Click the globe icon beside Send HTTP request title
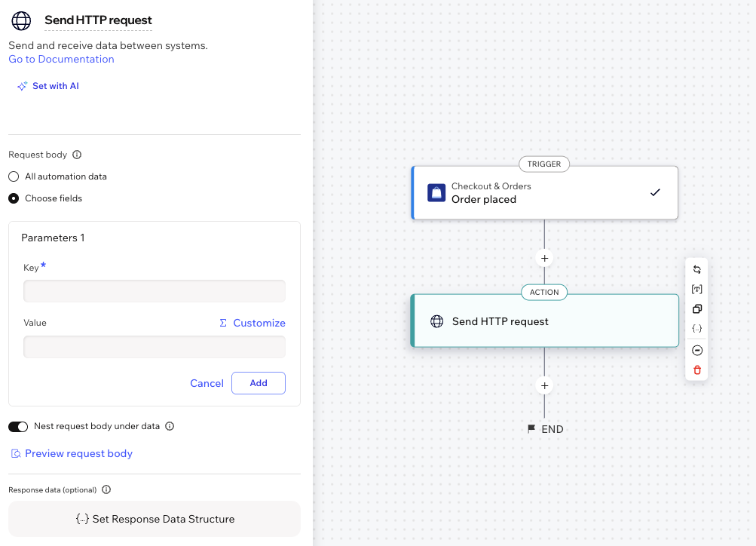The height and width of the screenshot is (546, 756). [x=21, y=21]
